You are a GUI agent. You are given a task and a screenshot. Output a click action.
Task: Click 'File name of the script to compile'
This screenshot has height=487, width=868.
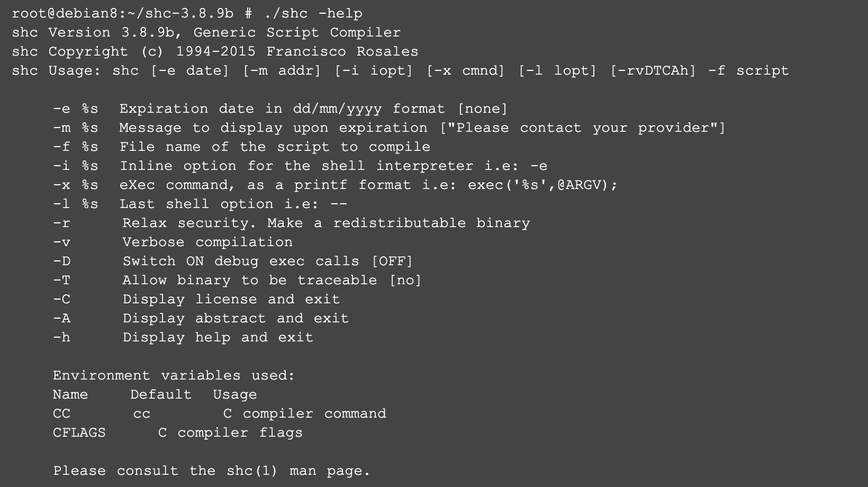274,147
